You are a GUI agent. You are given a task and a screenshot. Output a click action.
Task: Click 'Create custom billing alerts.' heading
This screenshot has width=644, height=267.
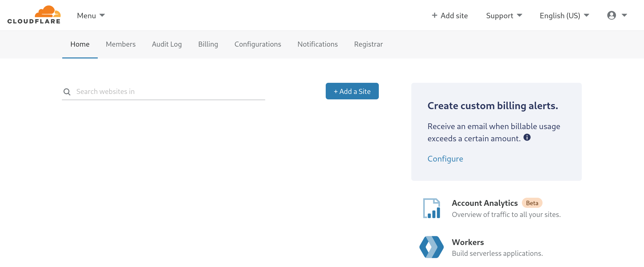pos(493,106)
